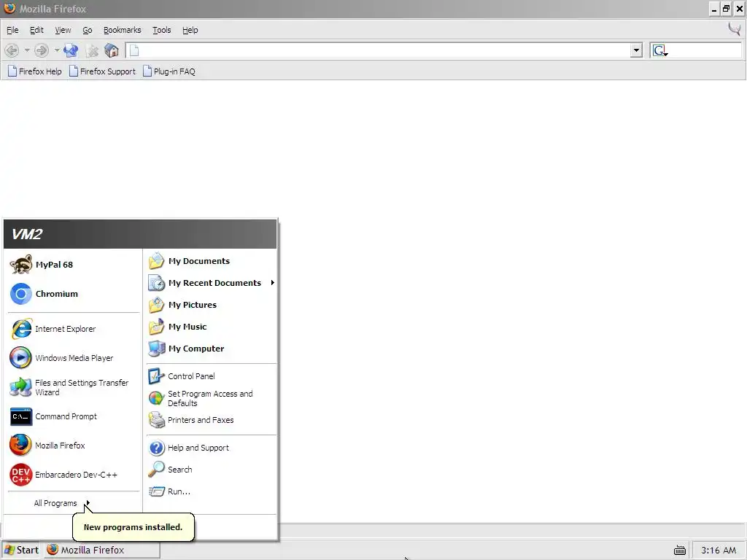Open the Edit menu
The image size is (747, 560).
coord(36,30)
